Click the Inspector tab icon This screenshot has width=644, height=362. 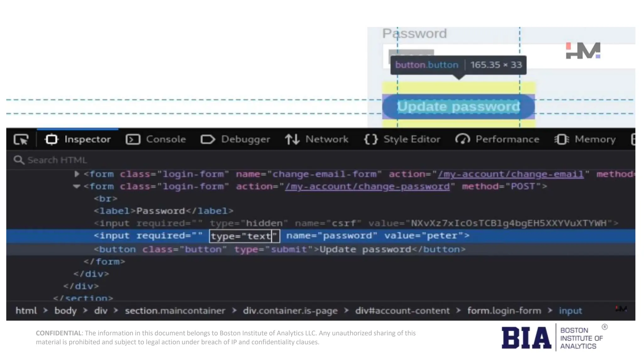coord(52,140)
